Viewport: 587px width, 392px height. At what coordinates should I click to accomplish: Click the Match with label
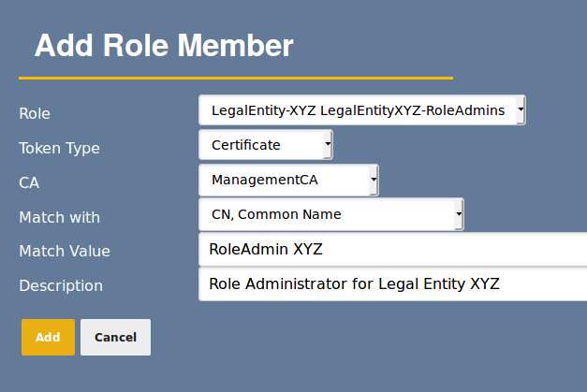tap(59, 217)
